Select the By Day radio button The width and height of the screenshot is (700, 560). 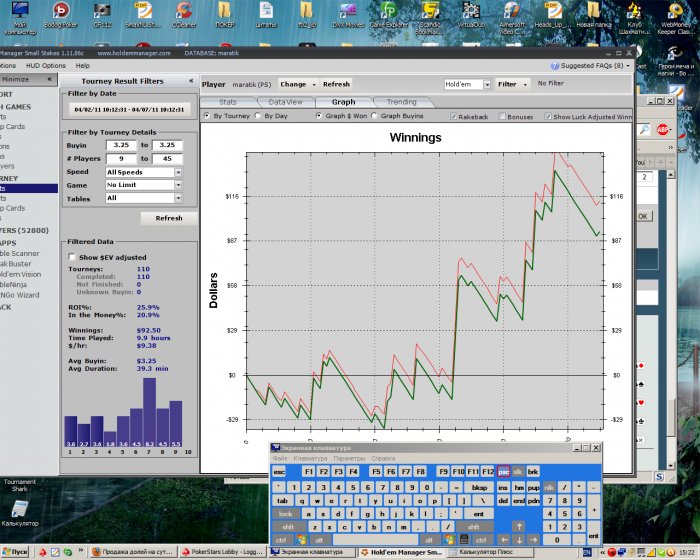(x=259, y=116)
